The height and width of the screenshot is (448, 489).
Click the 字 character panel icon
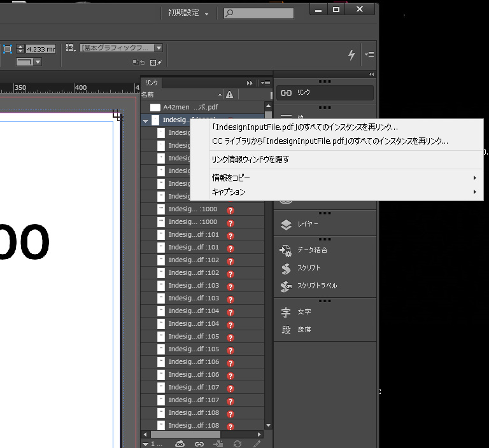point(286,312)
